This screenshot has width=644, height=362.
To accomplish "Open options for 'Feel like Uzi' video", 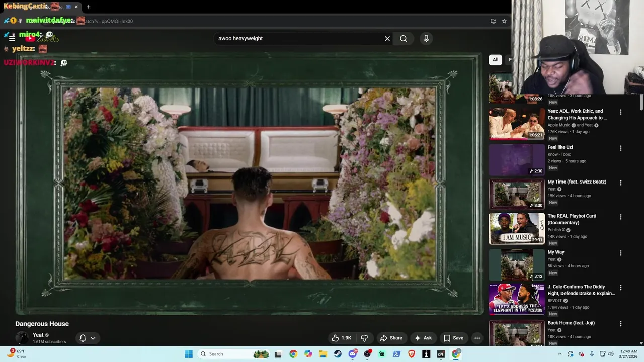I will pos(620,148).
